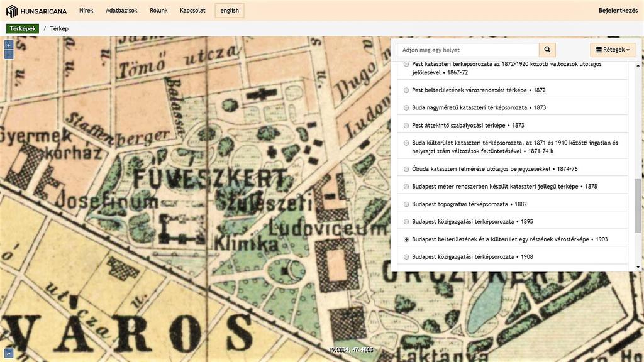Click the Hungaricana logo

click(x=36, y=11)
